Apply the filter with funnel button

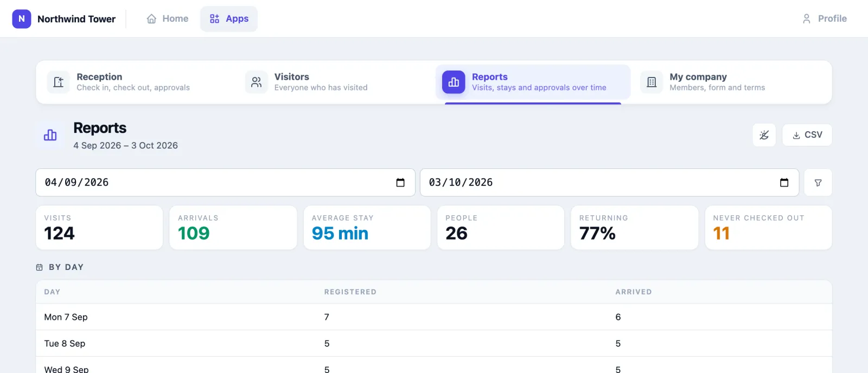coord(818,183)
